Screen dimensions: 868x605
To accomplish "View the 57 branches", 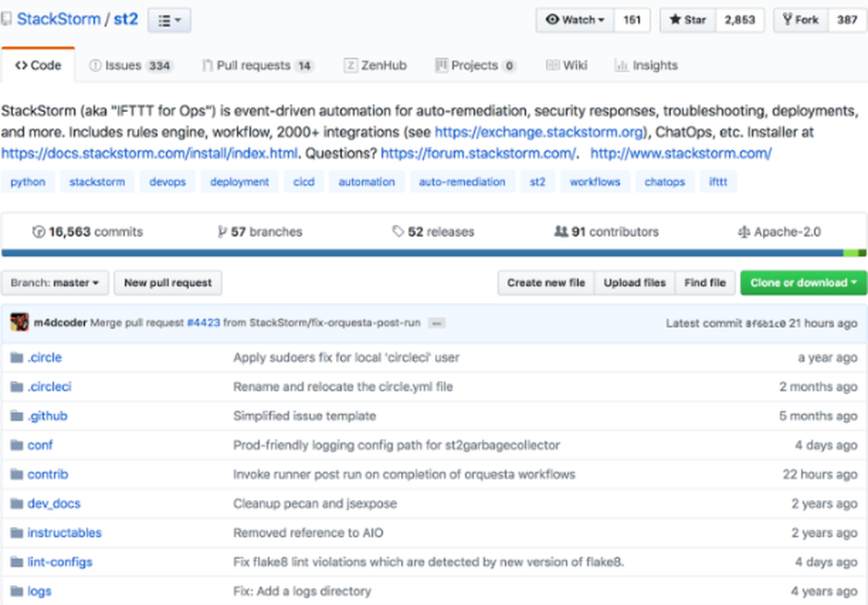I will (260, 232).
